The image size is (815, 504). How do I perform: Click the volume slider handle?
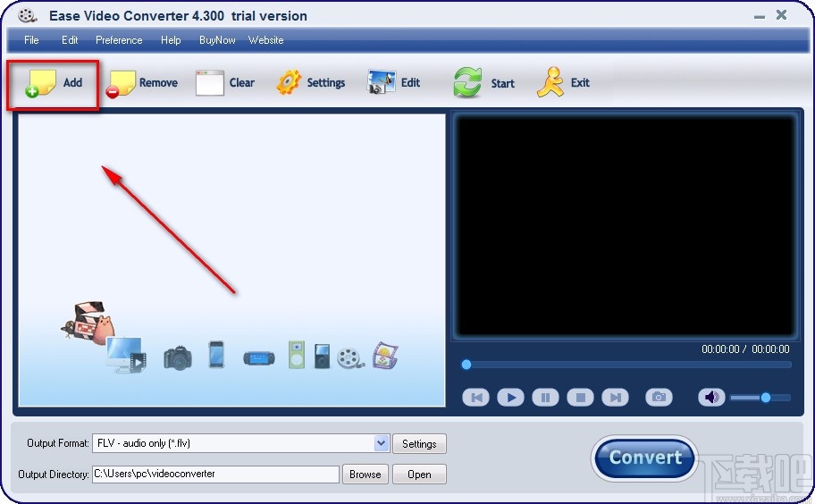[x=766, y=398]
